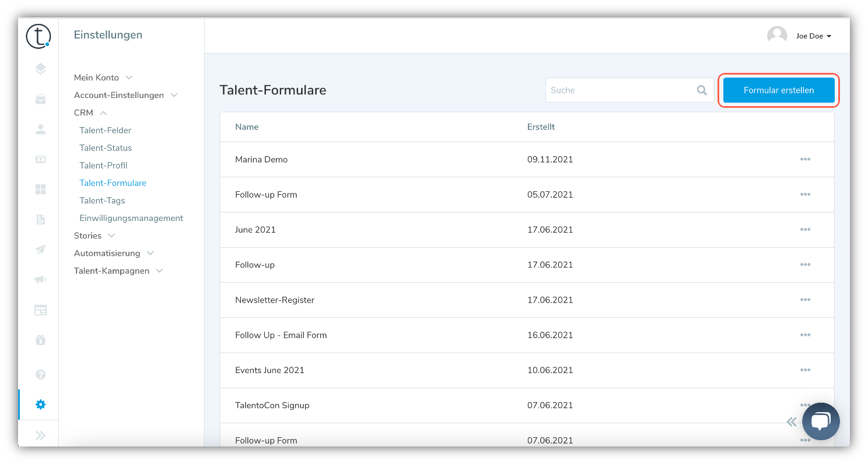Select Talent-Felder in settings menu
The image size is (868, 464).
point(106,130)
